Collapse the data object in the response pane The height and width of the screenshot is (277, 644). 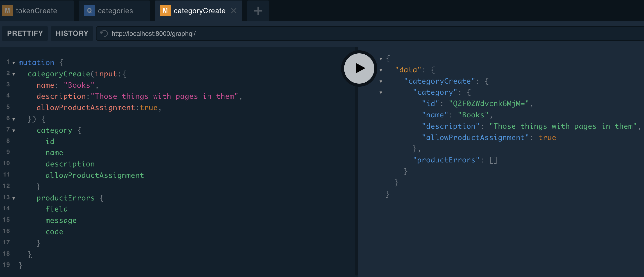[381, 70]
